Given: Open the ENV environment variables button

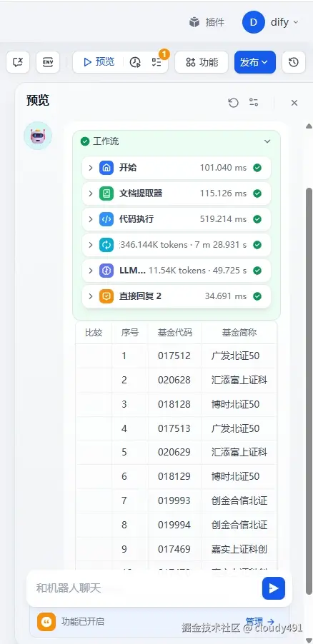Looking at the screenshot, I should (x=48, y=62).
